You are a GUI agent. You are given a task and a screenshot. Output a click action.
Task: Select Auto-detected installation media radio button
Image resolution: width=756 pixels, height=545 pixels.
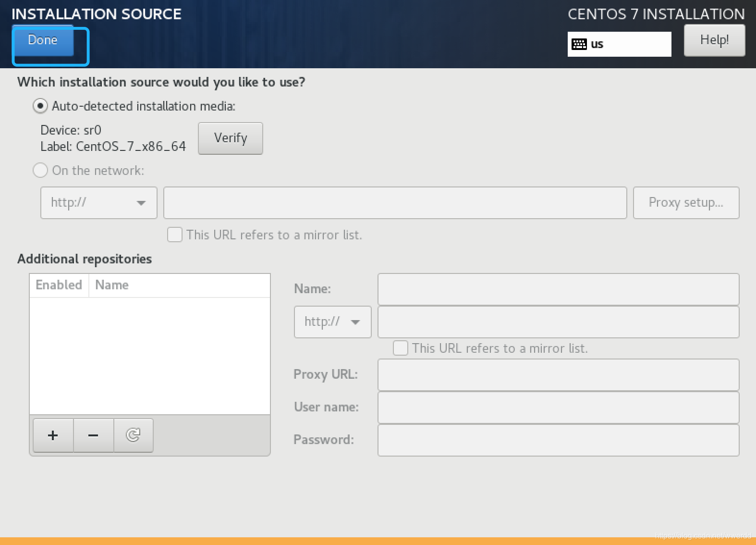pos(40,106)
